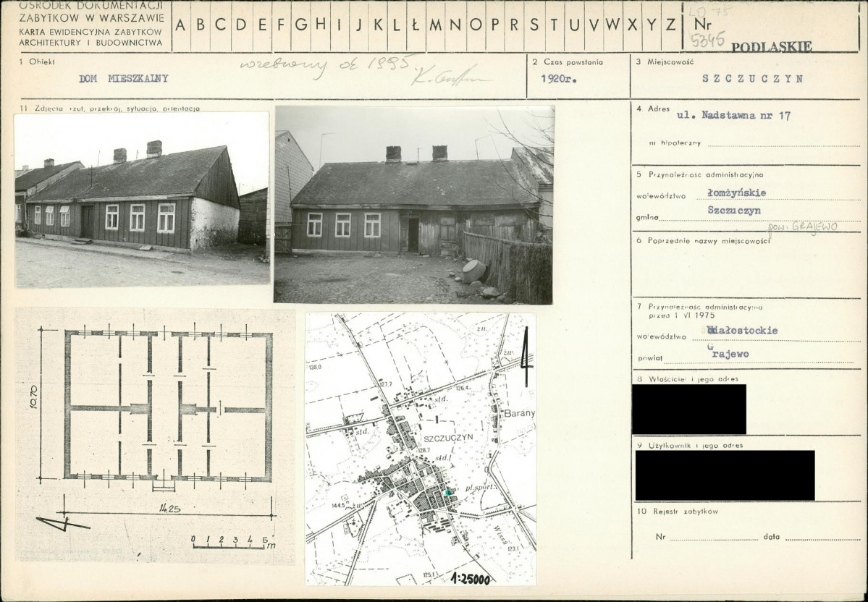The height and width of the screenshot is (602, 868).
Task: Click the address ul. Nadstawna nr 17
Action: coord(733,116)
